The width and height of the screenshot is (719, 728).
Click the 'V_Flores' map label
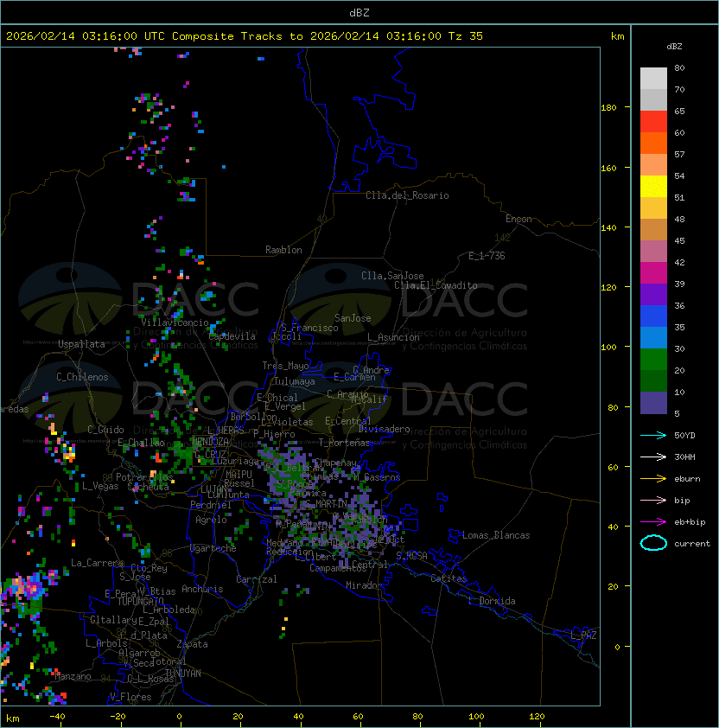(130, 697)
